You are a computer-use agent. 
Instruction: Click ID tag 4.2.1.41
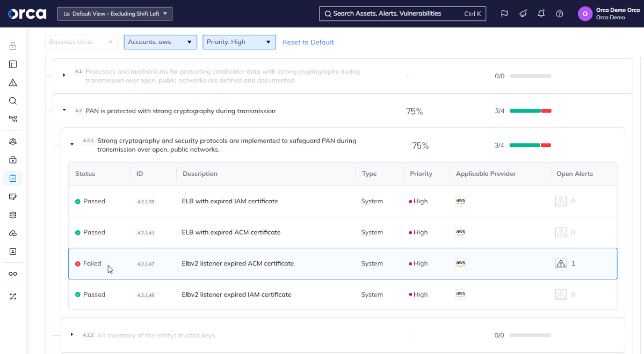coord(146,233)
